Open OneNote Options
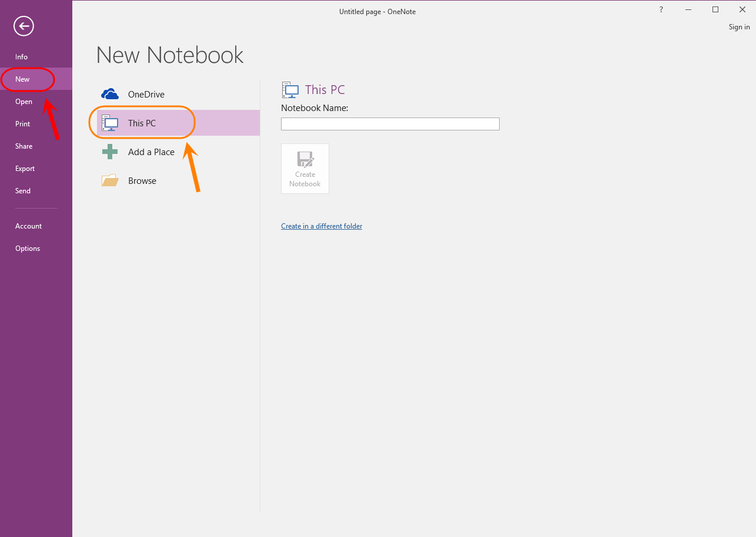 36,249
